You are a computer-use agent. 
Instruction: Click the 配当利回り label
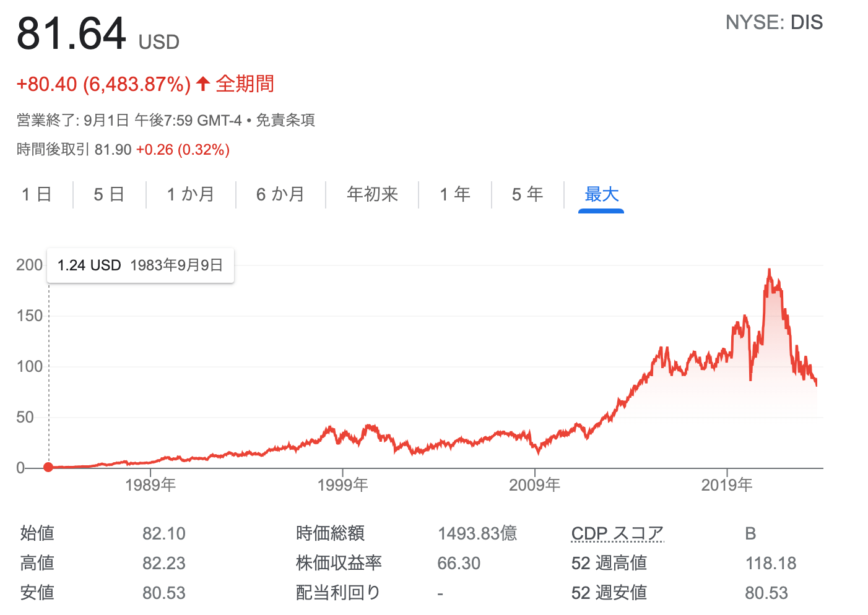coord(338,593)
